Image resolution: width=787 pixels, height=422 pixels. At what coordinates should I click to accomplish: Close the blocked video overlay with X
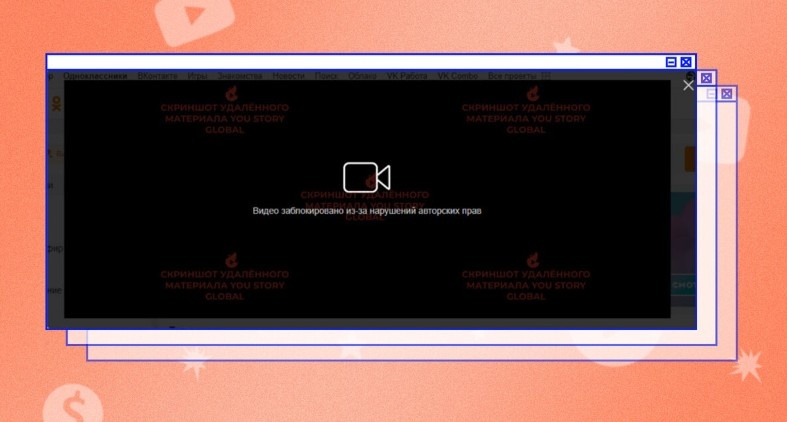(x=688, y=85)
